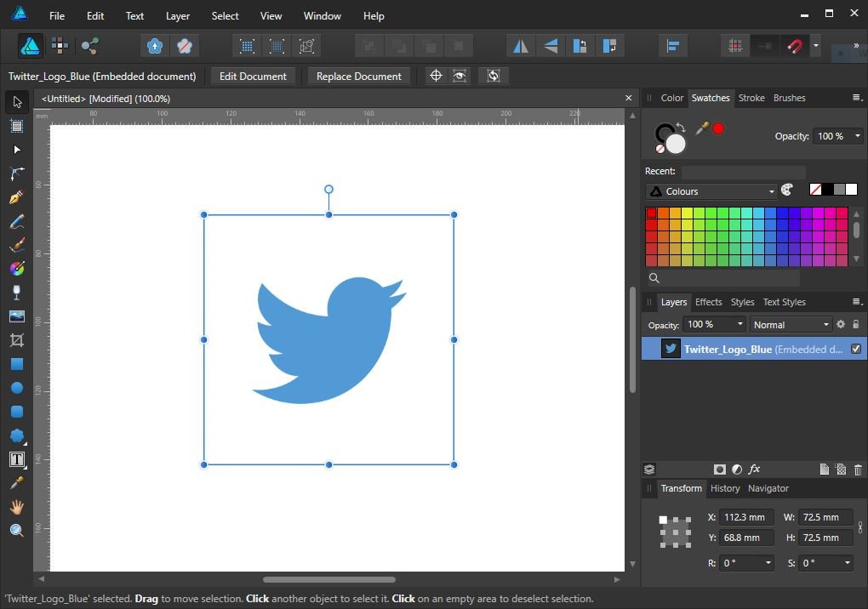Click Flip Horizontal toolbar icon
Image resolution: width=868 pixels, height=609 pixels.
click(520, 46)
